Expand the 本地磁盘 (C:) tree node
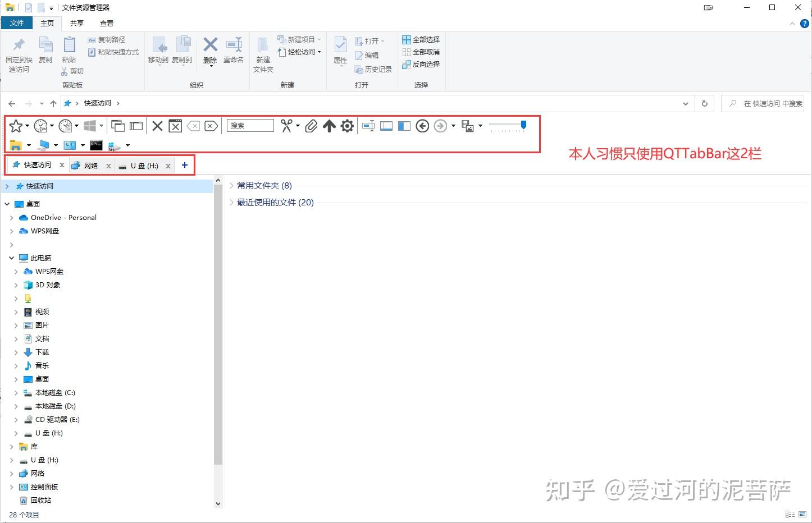The width and height of the screenshot is (812, 523). tap(16, 393)
